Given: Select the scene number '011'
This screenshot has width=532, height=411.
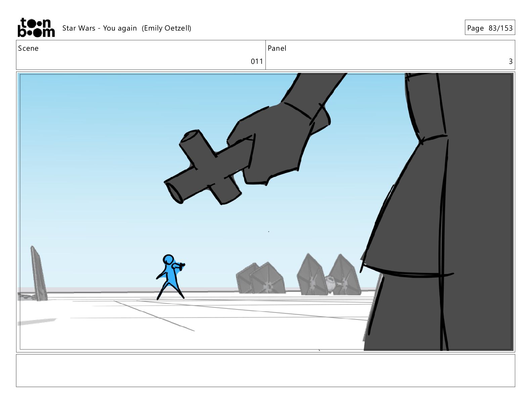Looking at the screenshot, I should point(257,61).
